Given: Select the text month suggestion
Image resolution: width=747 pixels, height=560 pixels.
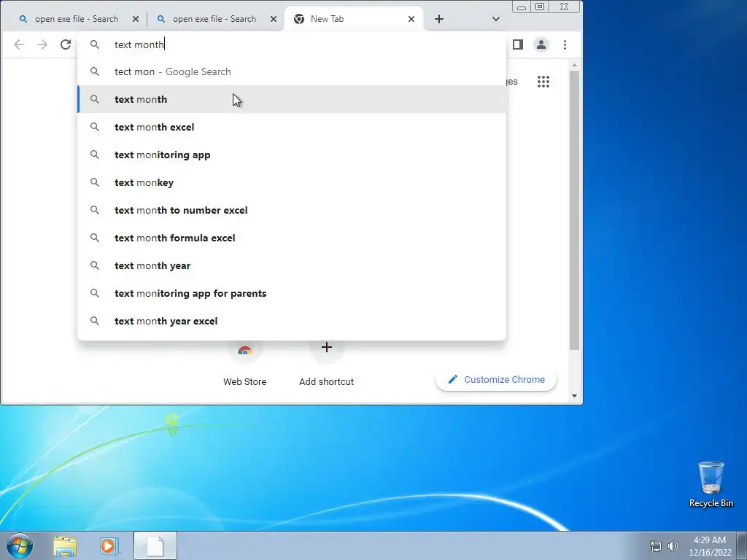Looking at the screenshot, I should pyautogui.click(x=292, y=99).
